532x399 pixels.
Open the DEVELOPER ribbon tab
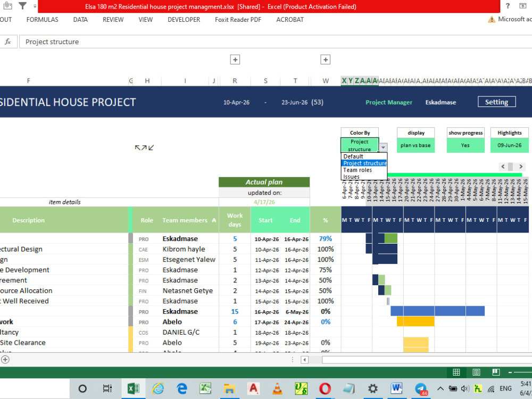click(x=184, y=20)
